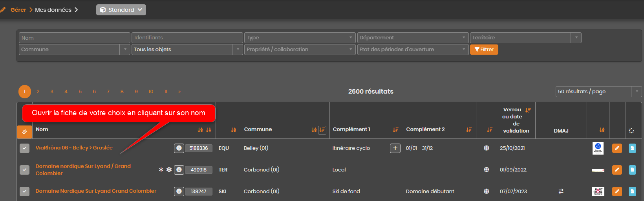This screenshot has width=644, height=201.
Task: Open ViaRhôna 06 - Belley > Groslée record
Action: pyautogui.click(x=74, y=148)
